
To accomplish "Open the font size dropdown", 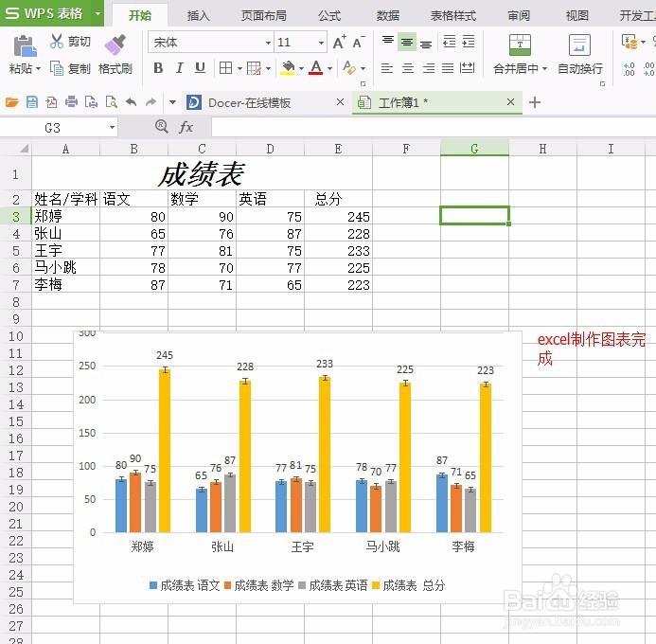I will tap(321, 43).
